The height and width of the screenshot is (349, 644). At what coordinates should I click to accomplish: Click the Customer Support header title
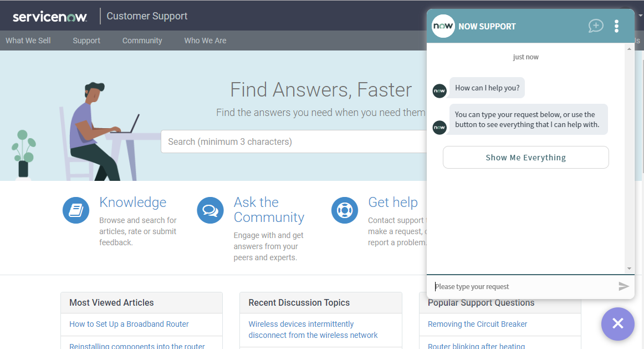coord(147,16)
